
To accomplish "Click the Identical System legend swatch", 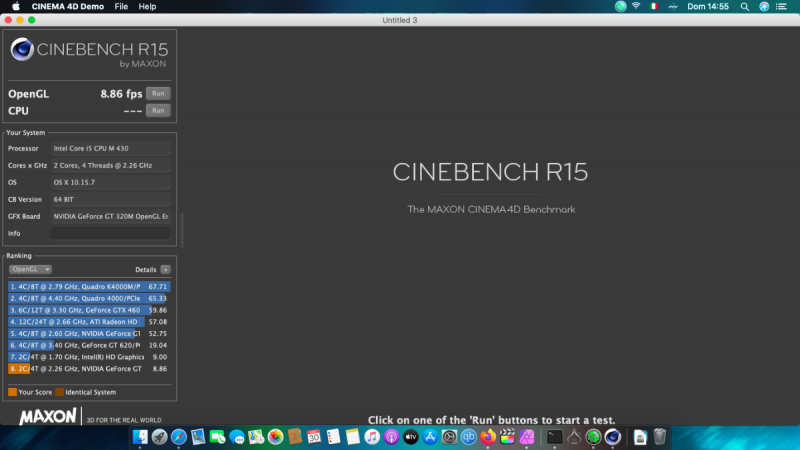I will click(x=60, y=392).
